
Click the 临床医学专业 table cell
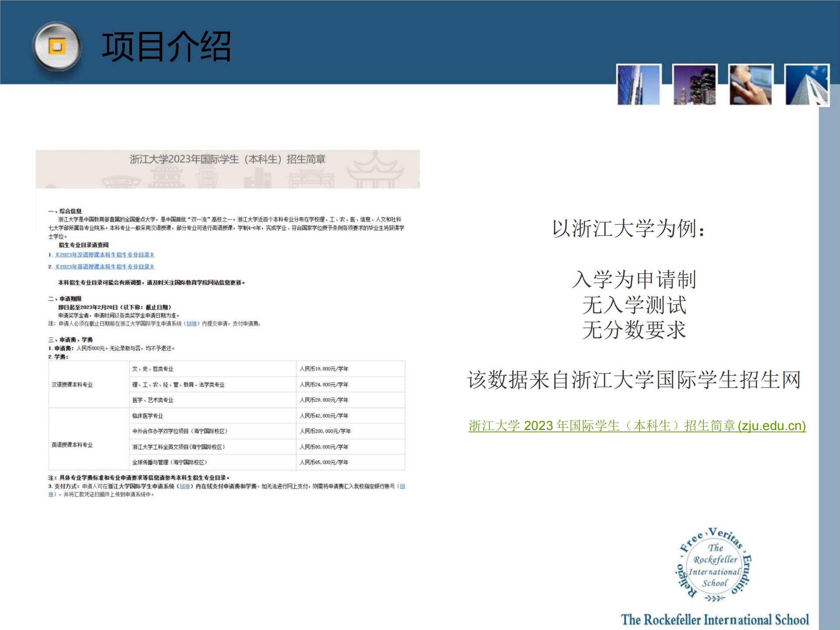point(213,416)
